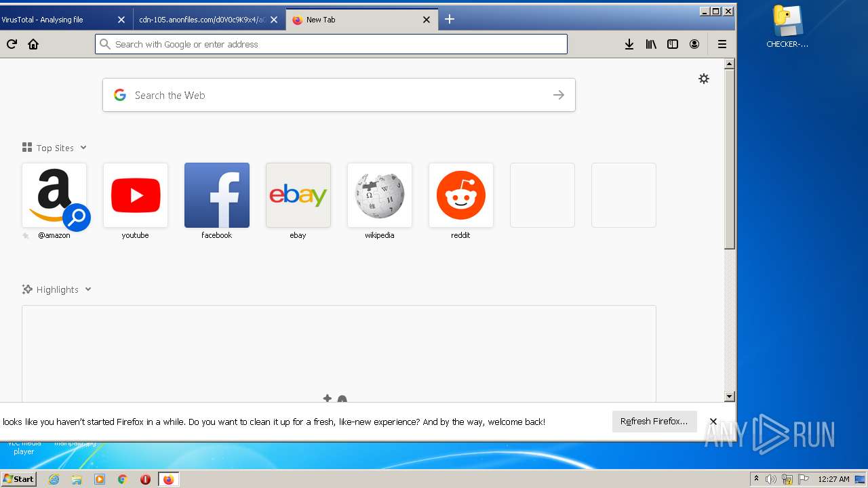Click the page scrollbar up arrow
868x488 pixels.
[730, 64]
